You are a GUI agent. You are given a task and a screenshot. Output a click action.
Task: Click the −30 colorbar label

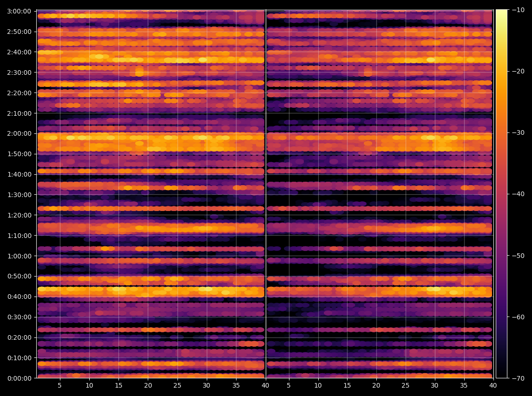[518, 132]
